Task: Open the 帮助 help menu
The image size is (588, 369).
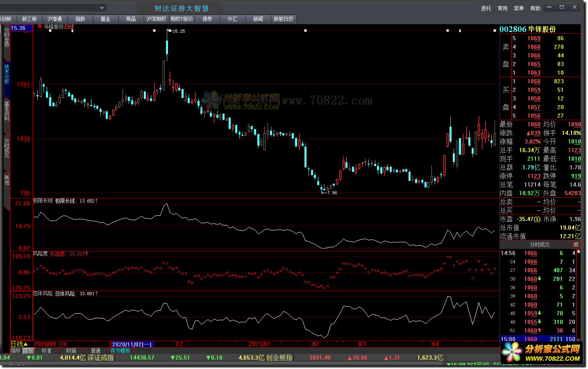Action: pos(535,8)
